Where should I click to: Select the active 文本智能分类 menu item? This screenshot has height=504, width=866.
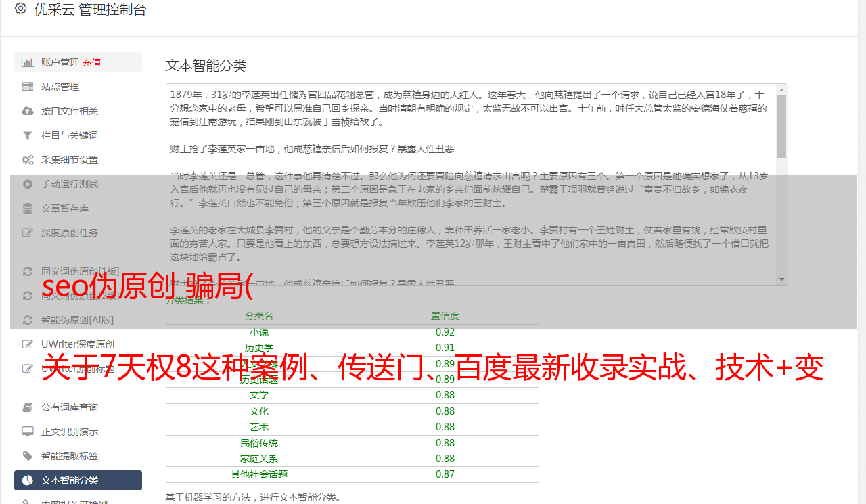(x=78, y=480)
